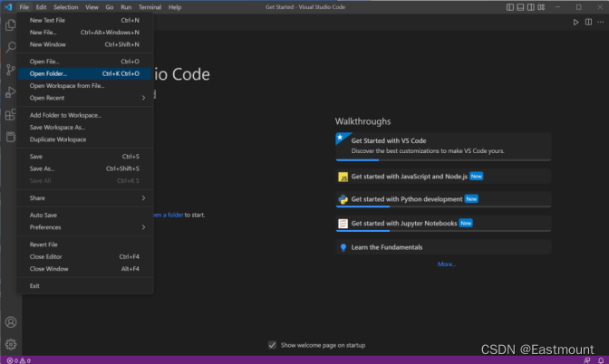Choose Open File... menu entry
The image size is (609, 364).
pyautogui.click(x=84, y=62)
